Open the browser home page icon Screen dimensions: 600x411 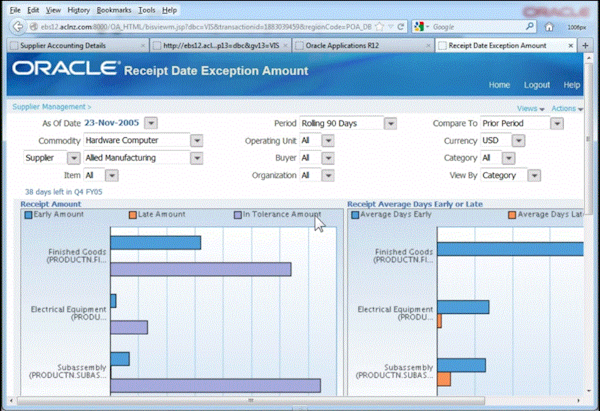(549, 26)
